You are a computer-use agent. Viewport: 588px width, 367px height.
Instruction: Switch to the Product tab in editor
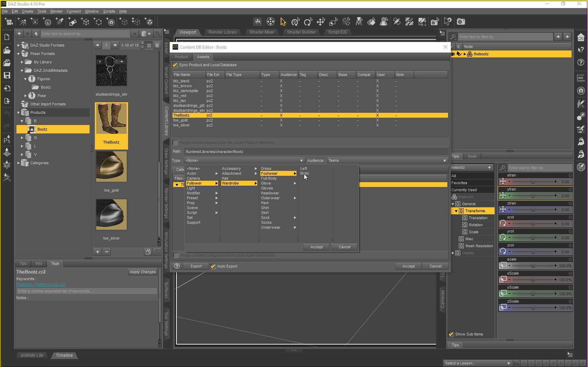tap(181, 57)
